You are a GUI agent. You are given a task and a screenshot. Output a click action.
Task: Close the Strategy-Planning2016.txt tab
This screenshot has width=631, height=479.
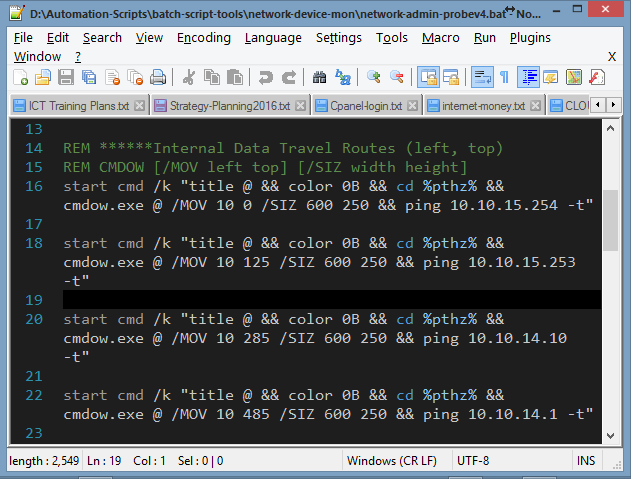point(301,106)
